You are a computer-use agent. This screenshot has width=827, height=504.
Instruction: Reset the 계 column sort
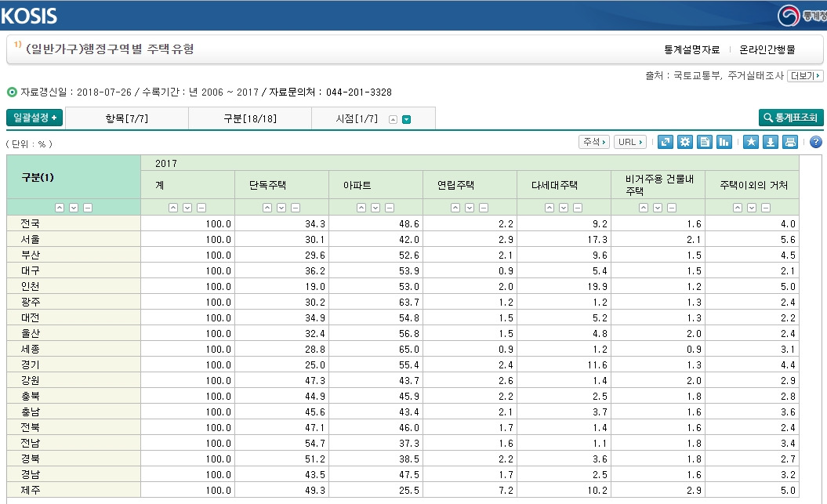(x=201, y=208)
